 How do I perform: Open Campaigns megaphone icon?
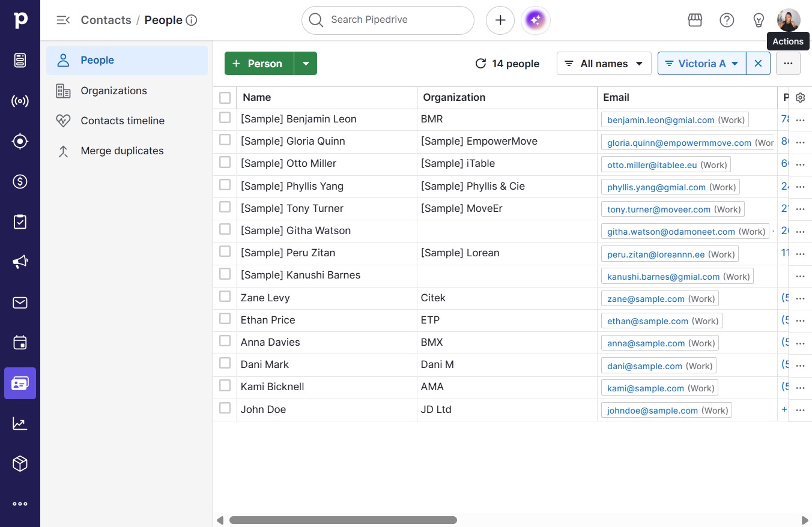click(x=20, y=262)
